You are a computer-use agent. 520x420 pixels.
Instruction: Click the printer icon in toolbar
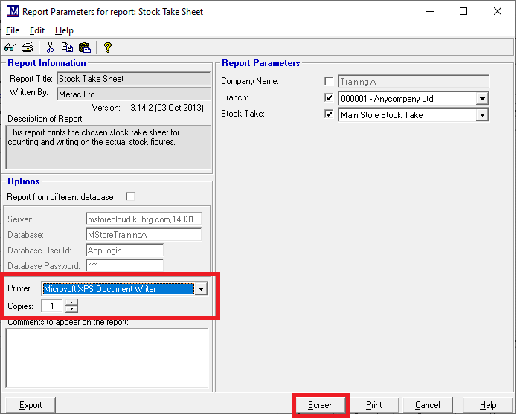tap(28, 48)
